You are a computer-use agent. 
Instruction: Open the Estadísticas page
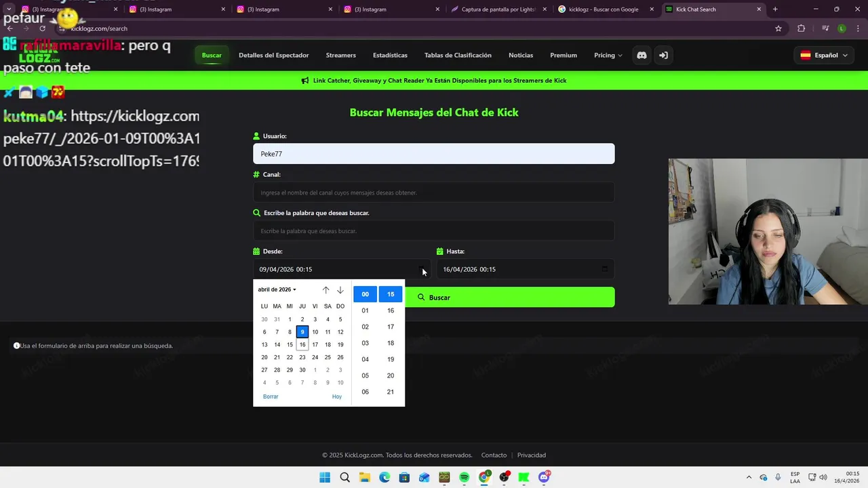(x=390, y=55)
